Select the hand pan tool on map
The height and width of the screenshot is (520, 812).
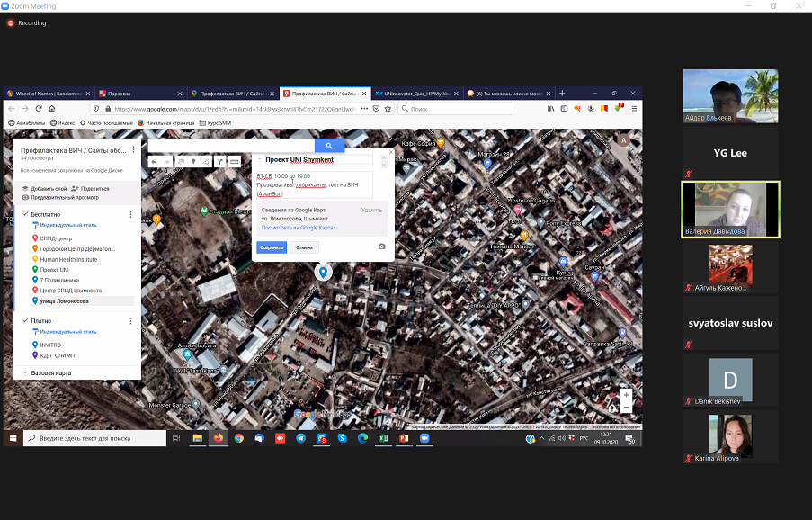[x=182, y=162]
